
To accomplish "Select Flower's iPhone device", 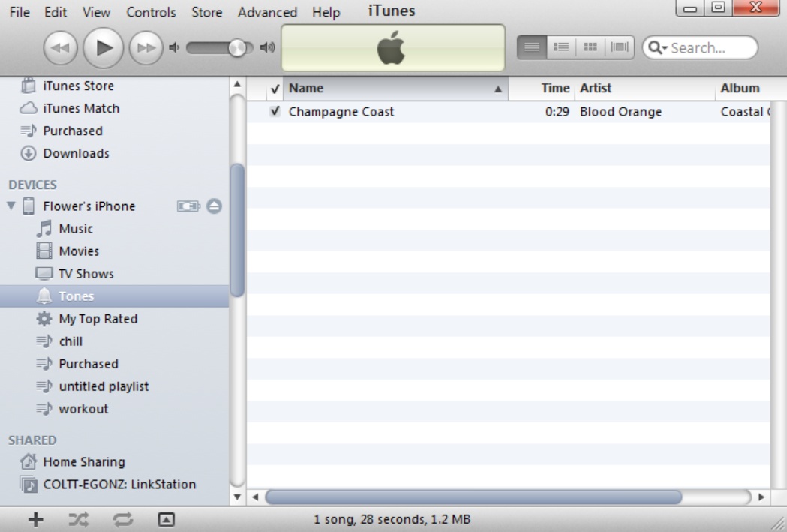I will coord(89,206).
